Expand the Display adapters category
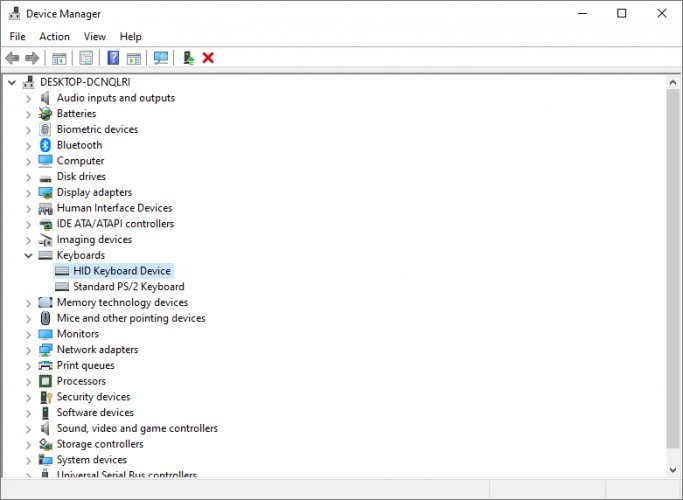Screen dimensions: 683x500 pyautogui.click(x=28, y=192)
